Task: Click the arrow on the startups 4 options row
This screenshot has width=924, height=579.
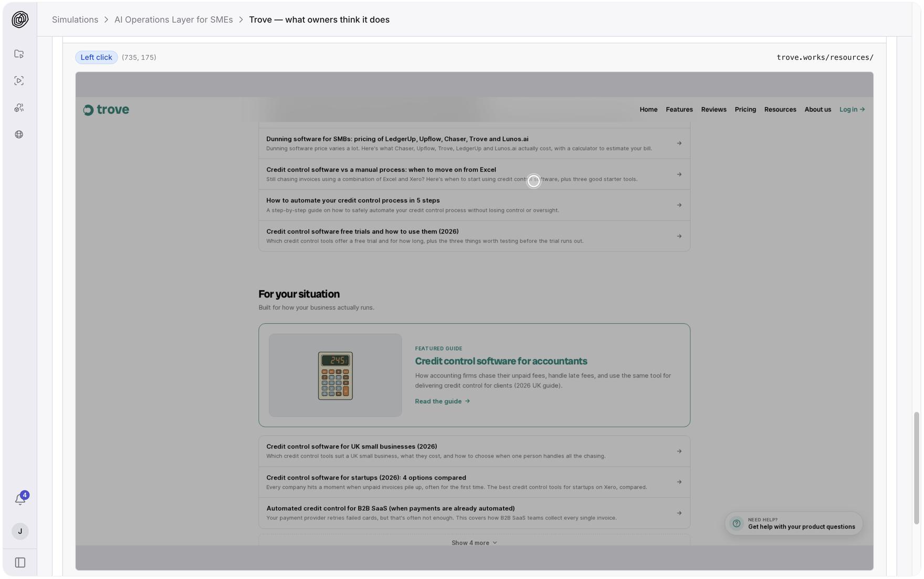Action: click(x=679, y=482)
